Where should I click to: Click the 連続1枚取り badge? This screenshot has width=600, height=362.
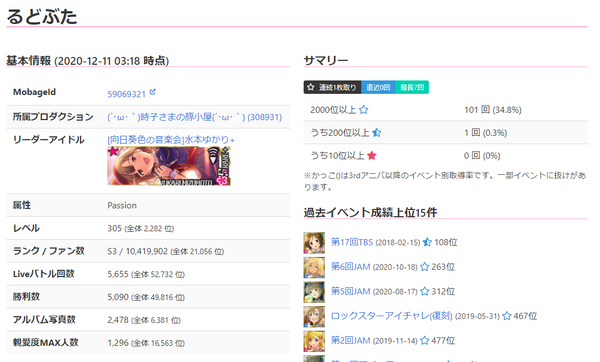(x=333, y=87)
